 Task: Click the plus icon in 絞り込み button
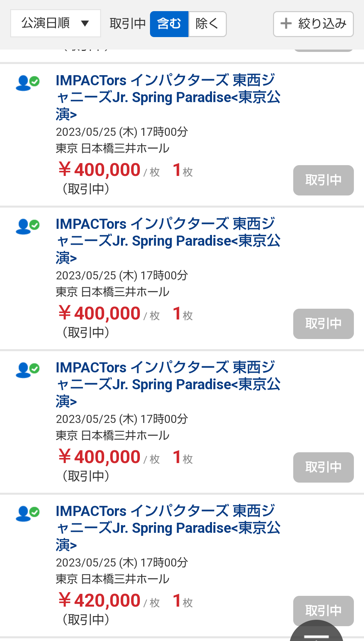(x=286, y=24)
